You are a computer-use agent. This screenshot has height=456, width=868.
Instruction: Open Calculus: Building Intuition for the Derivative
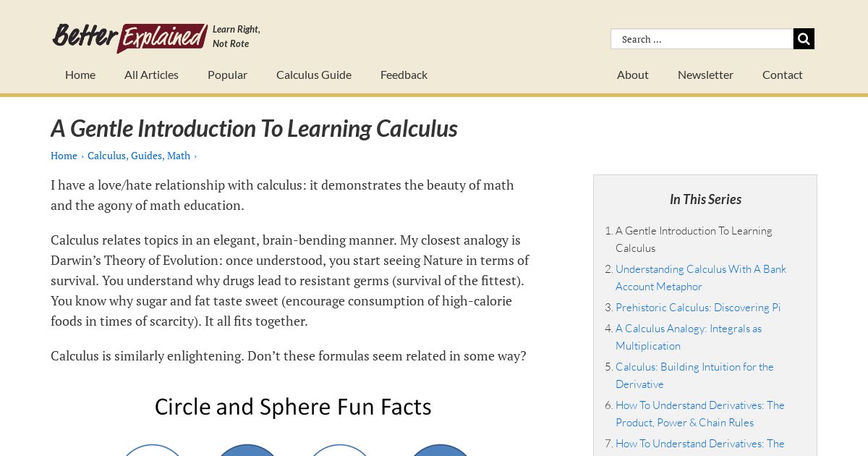click(694, 375)
